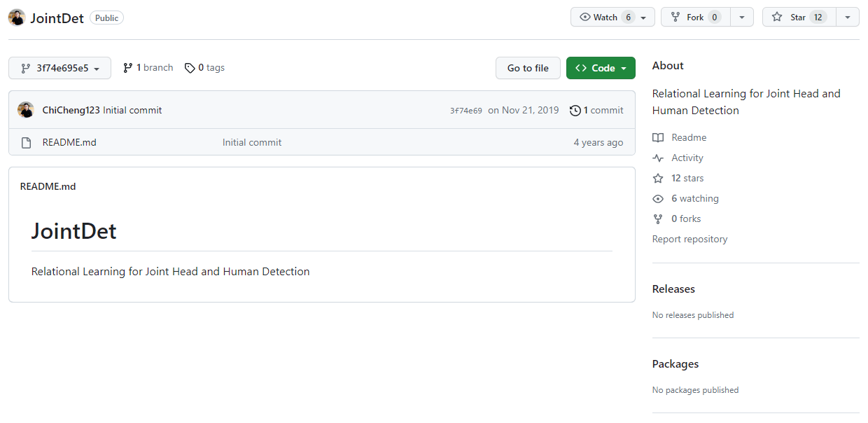Click the JointDet repository owner avatar
This screenshot has height=423, width=868.
(17, 18)
